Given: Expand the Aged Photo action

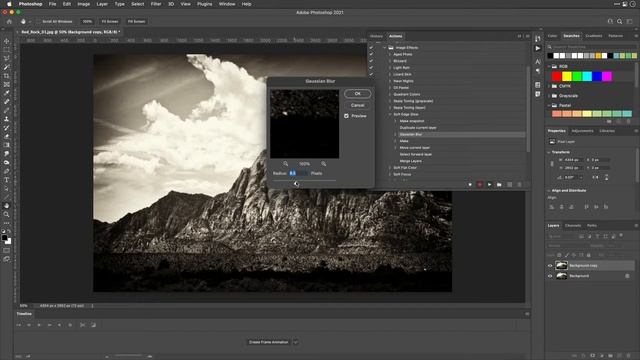Looking at the screenshot, I should [390, 54].
